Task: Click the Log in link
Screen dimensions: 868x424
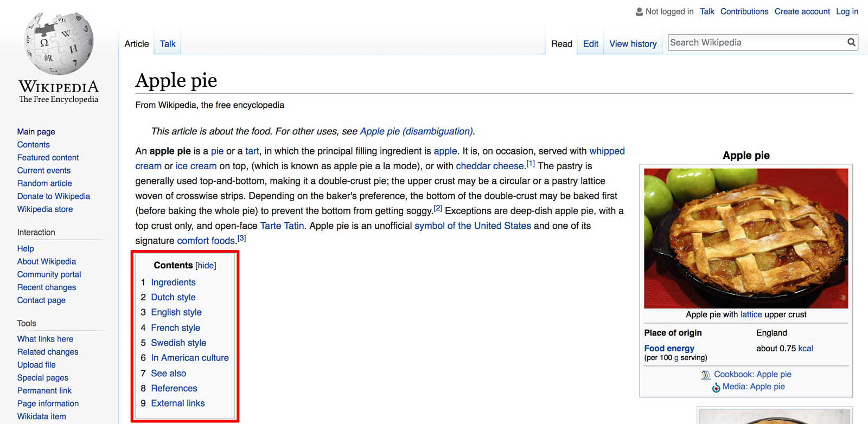Action: 847,11
